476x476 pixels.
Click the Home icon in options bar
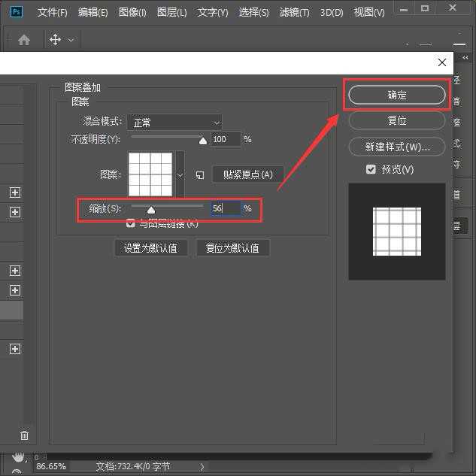coord(24,40)
